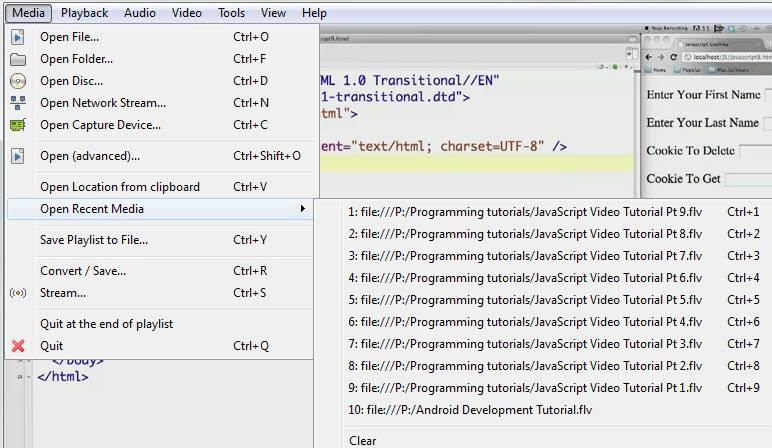Toggle Quit at the end of playlist
This screenshot has width=772, height=448.
106,324
